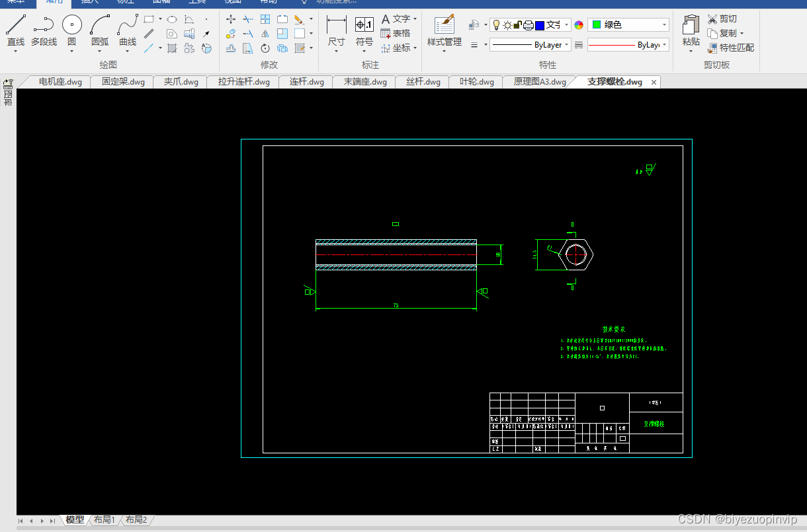Click the gear drawing tool icon

189,48
